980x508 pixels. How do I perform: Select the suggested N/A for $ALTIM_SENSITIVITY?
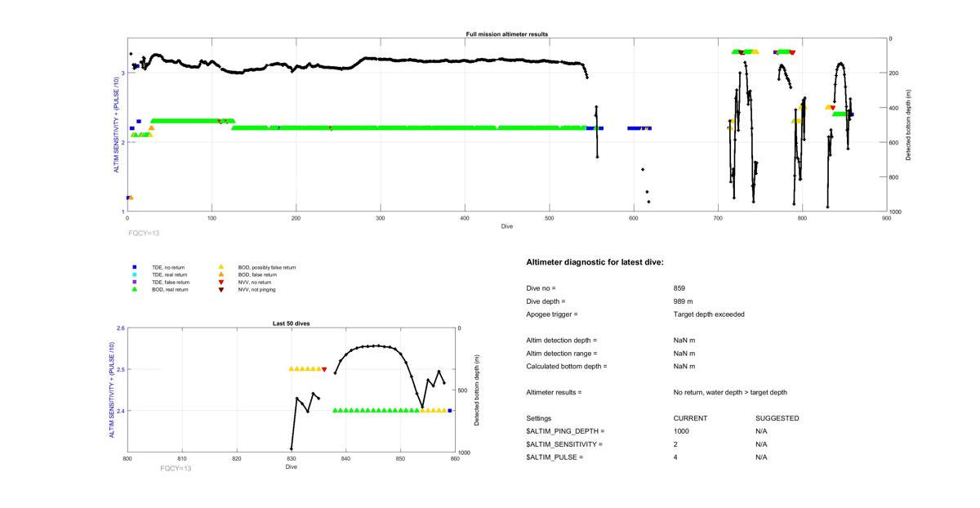point(762,444)
